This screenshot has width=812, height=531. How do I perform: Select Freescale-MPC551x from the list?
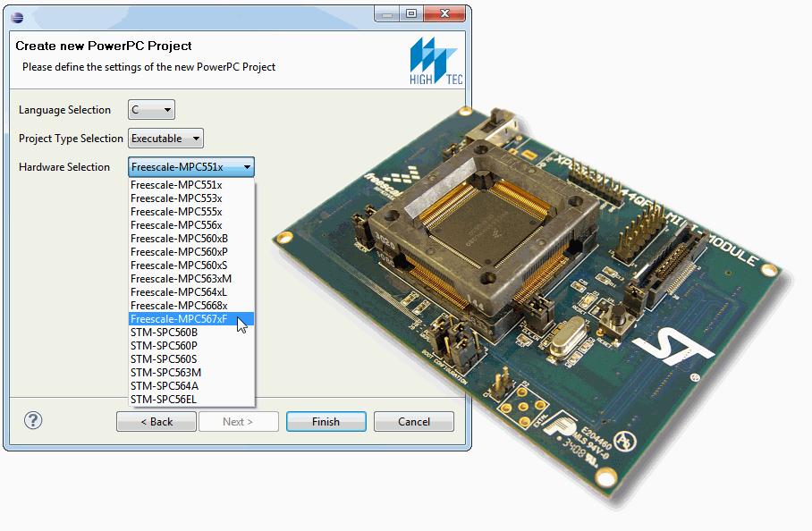(191, 185)
